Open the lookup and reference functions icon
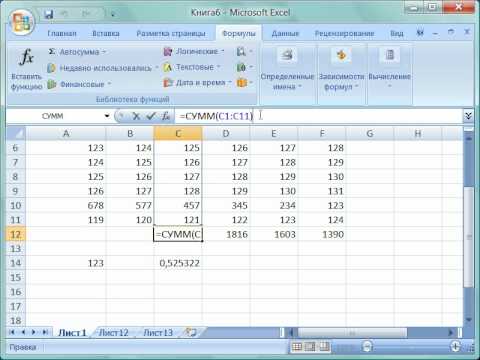 pyautogui.click(x=244, y=52)
